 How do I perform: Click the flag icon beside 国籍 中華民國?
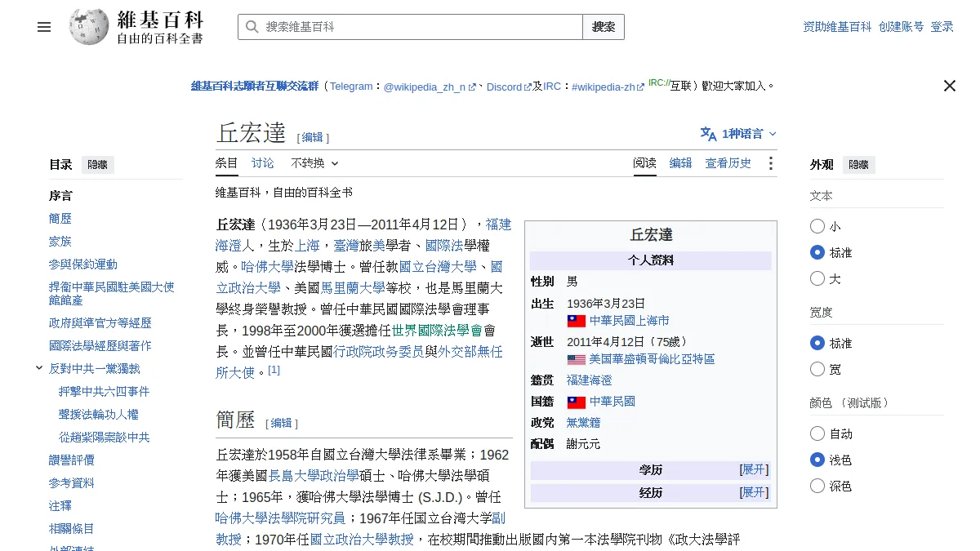click(577, 402)
